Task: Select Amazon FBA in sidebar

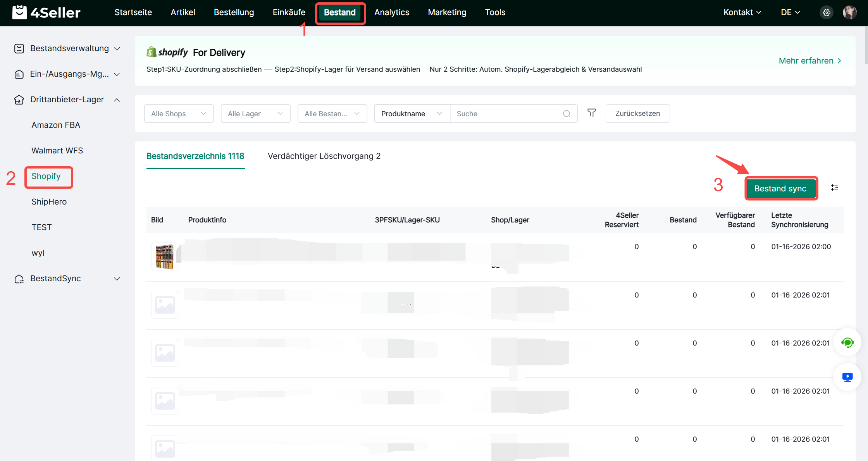Action: point(56,125)
